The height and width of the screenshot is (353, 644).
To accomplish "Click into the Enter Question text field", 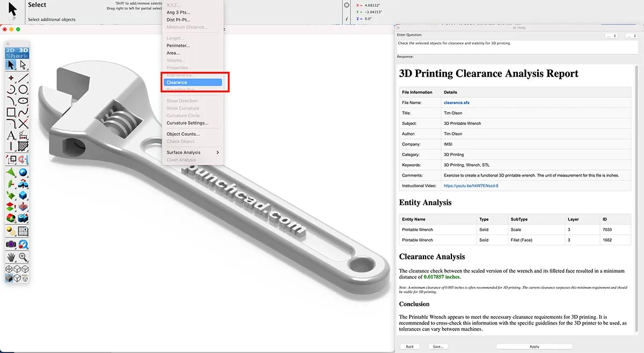I will pyautogui.click(x=517, y=46).
